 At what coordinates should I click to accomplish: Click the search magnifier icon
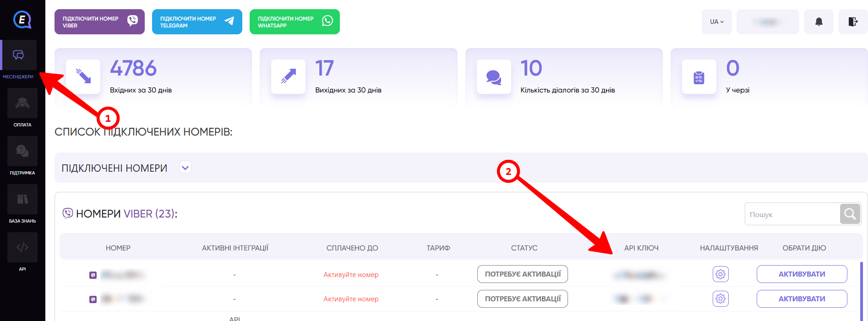click(850, 214)
